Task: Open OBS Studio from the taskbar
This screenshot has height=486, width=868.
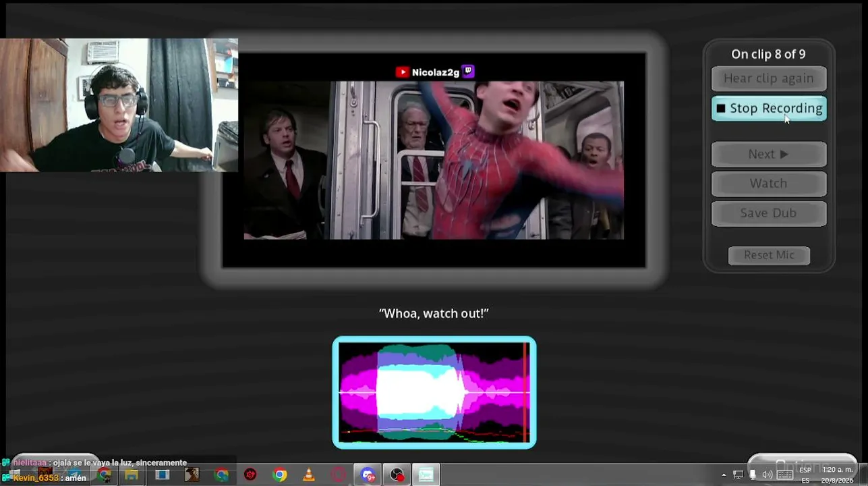Action: pyautogui.click(x=397, y=475)
